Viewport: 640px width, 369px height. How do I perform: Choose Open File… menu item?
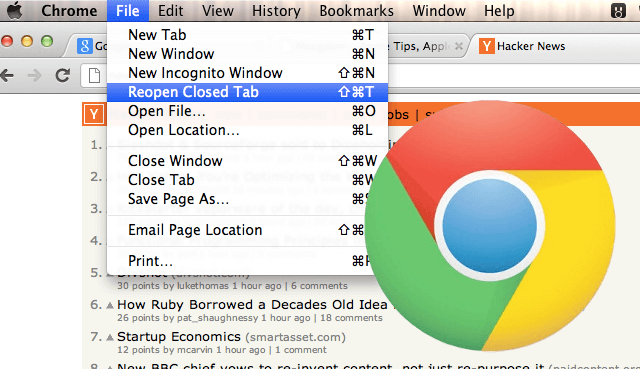pyautogui.click(x=247, y=111)
